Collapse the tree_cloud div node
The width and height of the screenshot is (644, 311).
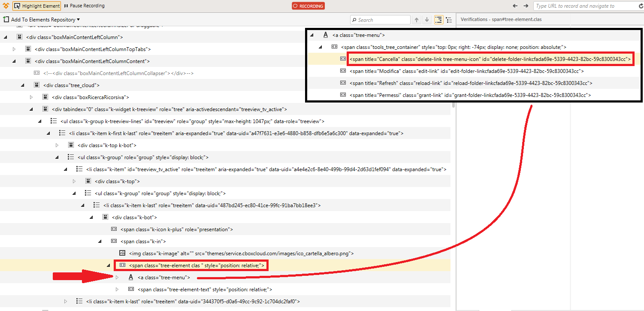click(23, 85)
